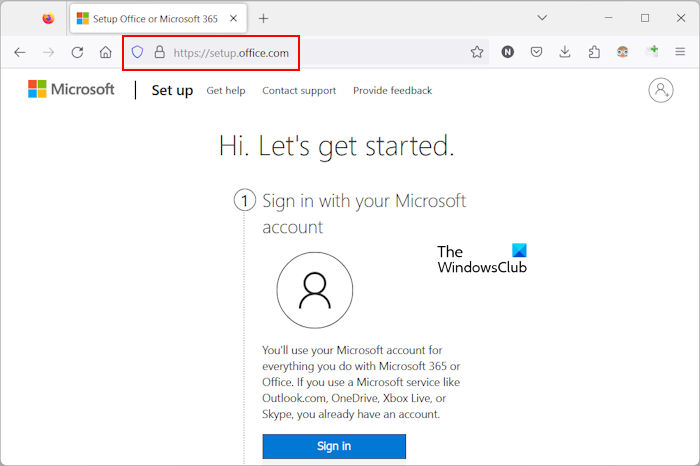
Task: Click the setup.office.com URL in address bar
Action: pos(231,53)
